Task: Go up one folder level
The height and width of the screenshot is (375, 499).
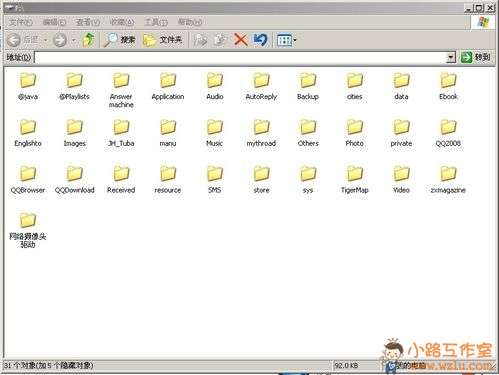Action: 88,40
